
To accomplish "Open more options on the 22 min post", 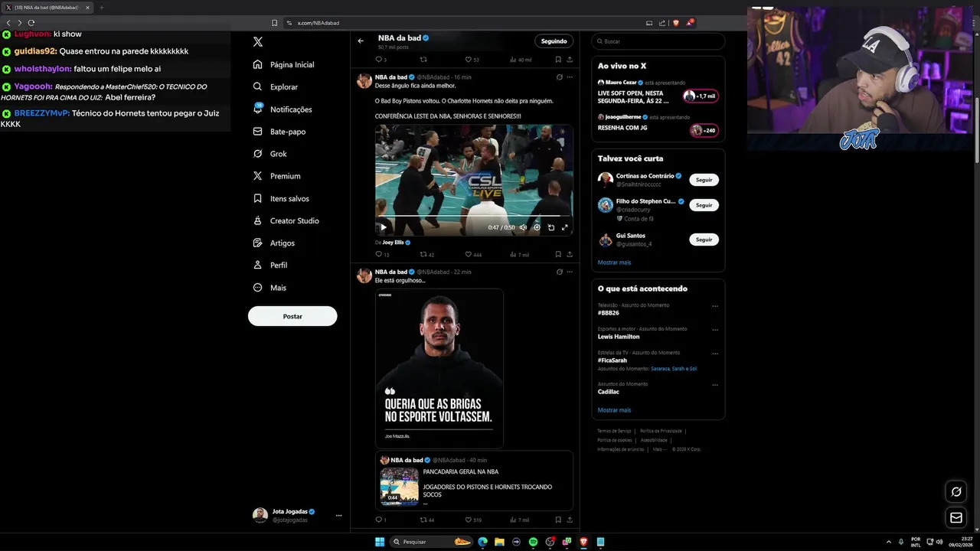I will 570,272.
